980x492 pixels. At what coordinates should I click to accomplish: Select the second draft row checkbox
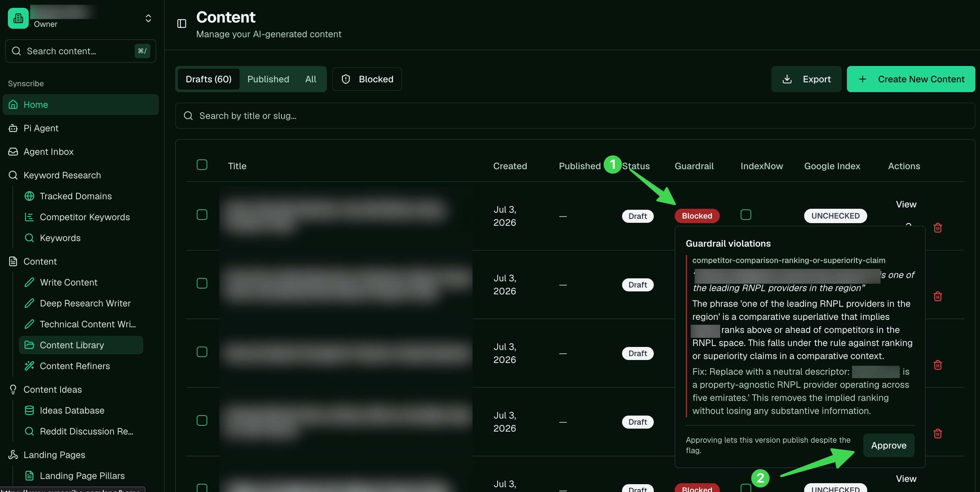(202, 284)
